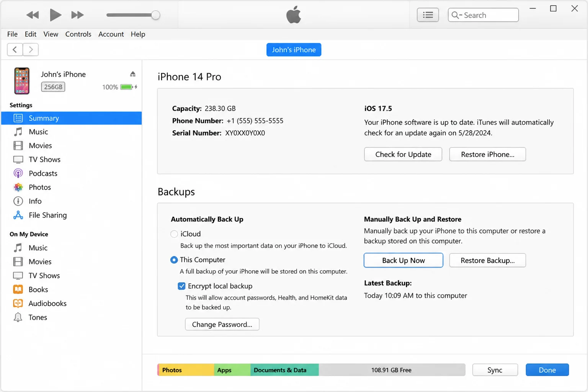588x392 pixels.
Task: Open the Edit menu
Action: tap(31, 34)
